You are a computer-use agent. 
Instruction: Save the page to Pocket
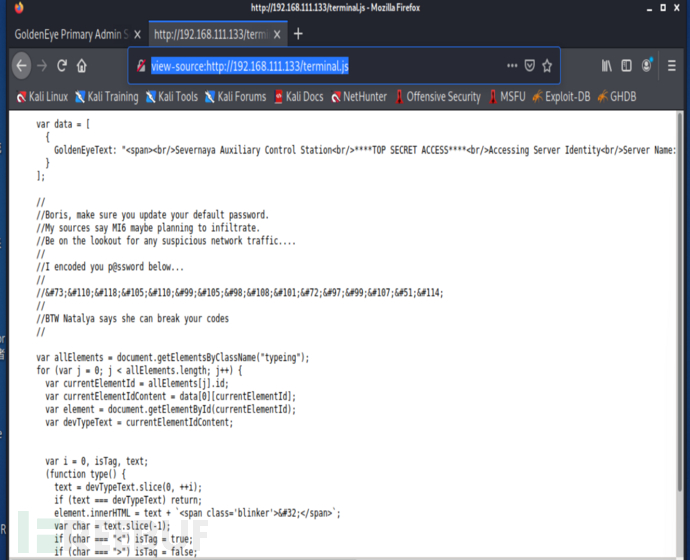529,66
